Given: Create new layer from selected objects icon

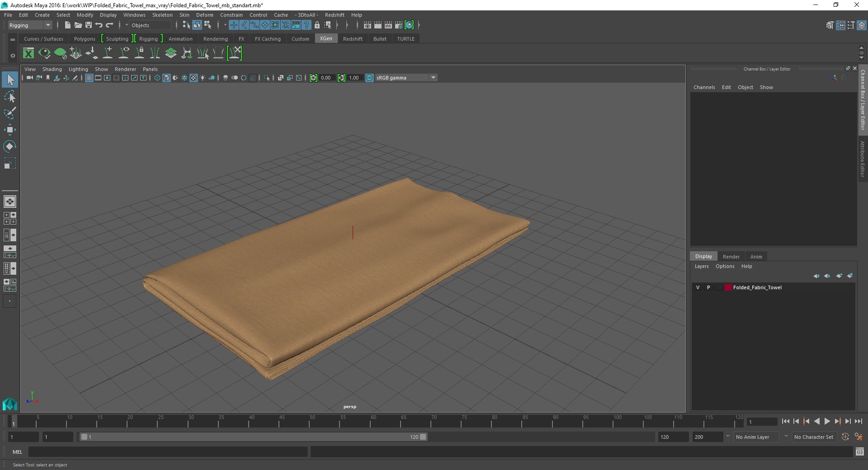Looking at the screenshot, I should 850,276.
